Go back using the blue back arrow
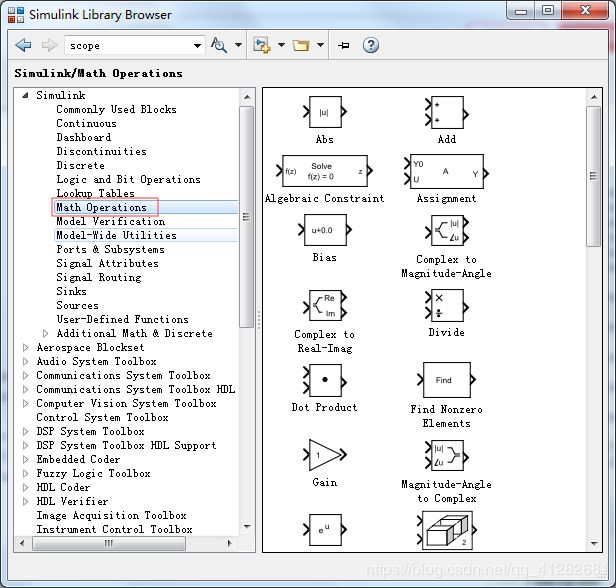The height and width of the screenshot is (588, 616). pyautogui.click(x=23, y=45)
